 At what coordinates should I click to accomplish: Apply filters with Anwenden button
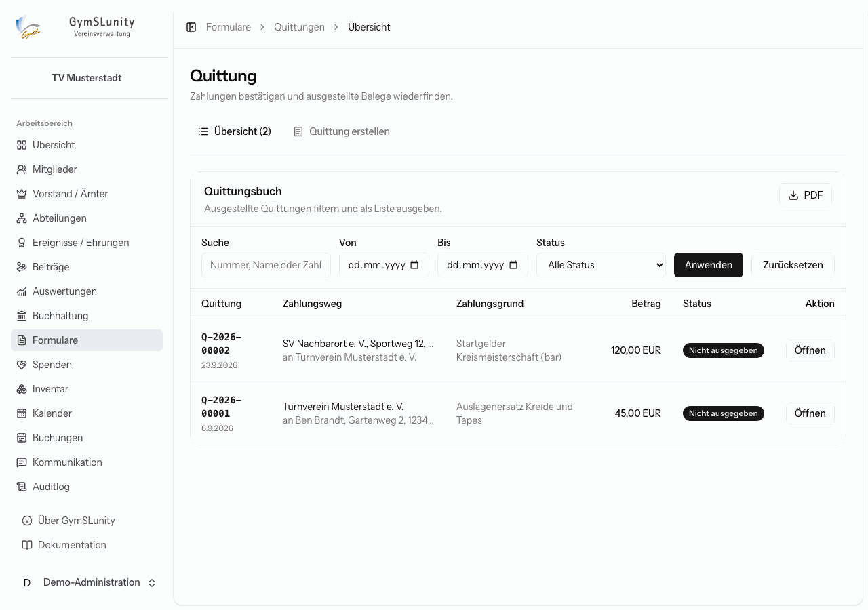709,265
